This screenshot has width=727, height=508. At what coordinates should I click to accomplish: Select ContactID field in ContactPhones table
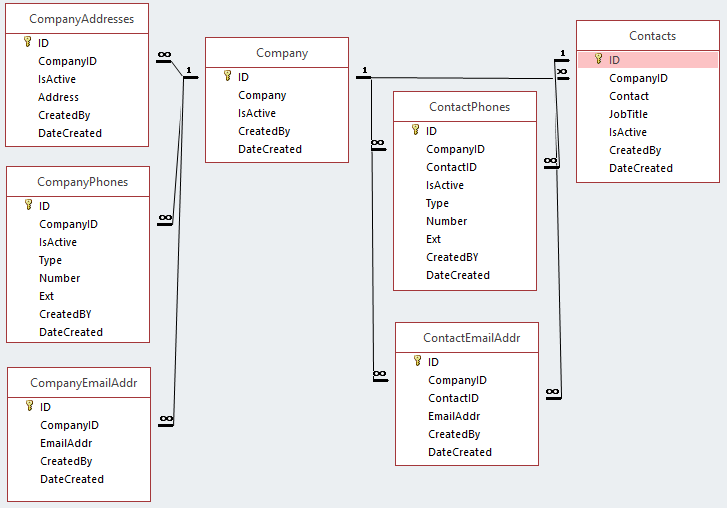451,167
